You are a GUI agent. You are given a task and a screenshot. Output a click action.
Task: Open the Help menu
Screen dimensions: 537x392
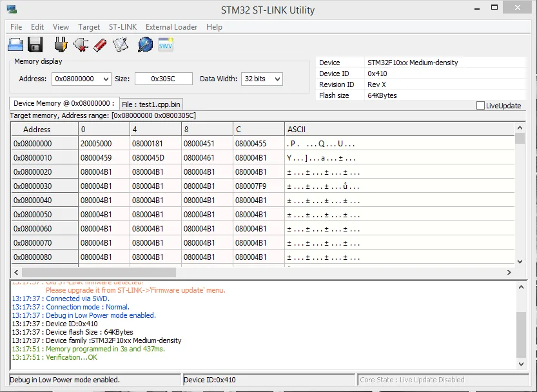coord(214,27)
